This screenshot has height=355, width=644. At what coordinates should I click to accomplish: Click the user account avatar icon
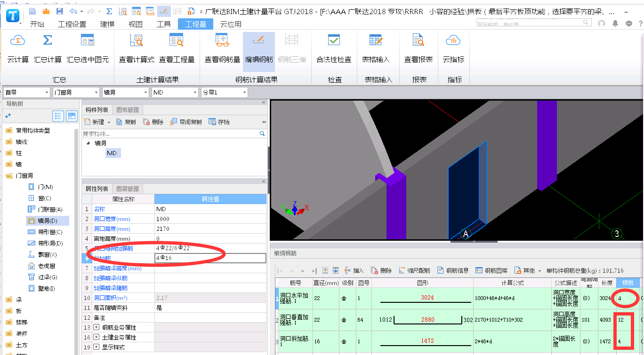(602, 24)
